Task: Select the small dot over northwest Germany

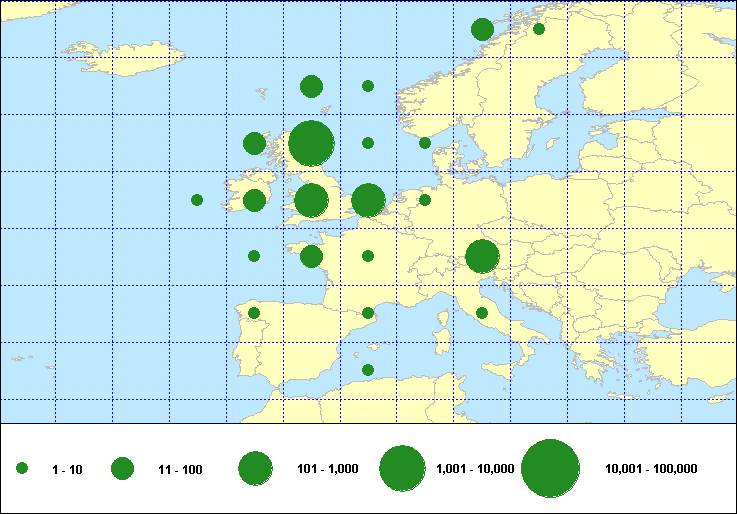Action: [x=425, y=200]
